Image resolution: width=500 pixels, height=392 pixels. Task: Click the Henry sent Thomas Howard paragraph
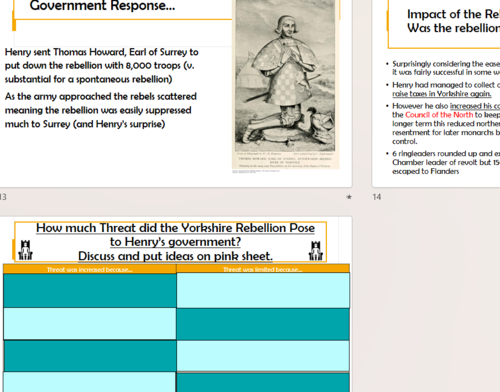click(x=102, y=66)
